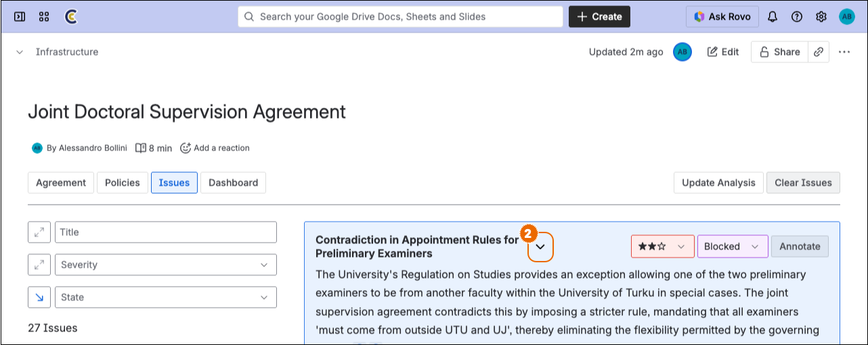Click Add a reaction emoji icon
868x345 pixels.
(x=186, y=148)
